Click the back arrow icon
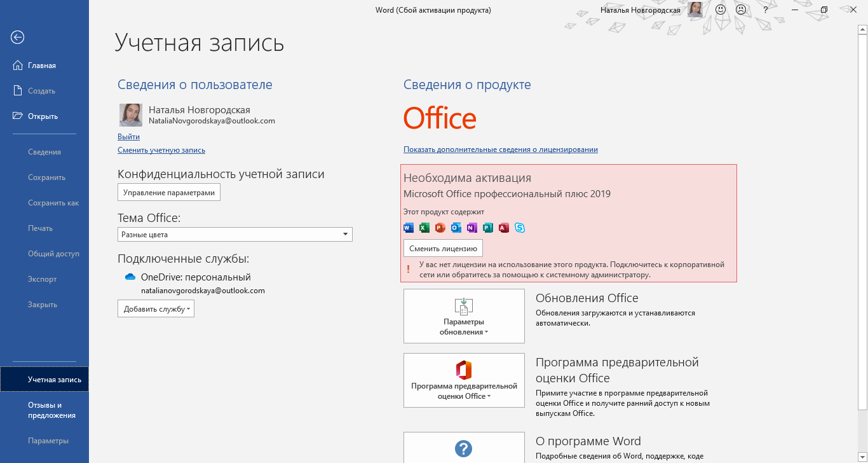Screen dimensions: 868x463 coord(17,38)
